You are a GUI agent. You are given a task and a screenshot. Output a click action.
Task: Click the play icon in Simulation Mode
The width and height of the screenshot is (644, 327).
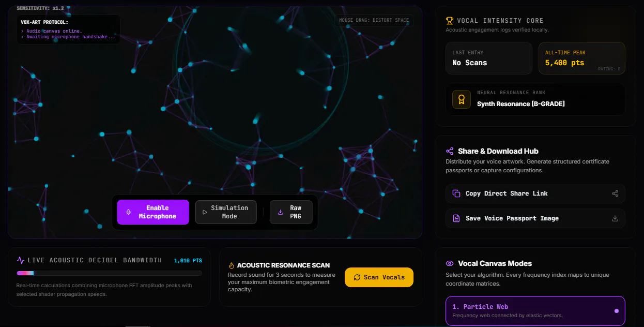pyautogui.click(x=205, y=212)
